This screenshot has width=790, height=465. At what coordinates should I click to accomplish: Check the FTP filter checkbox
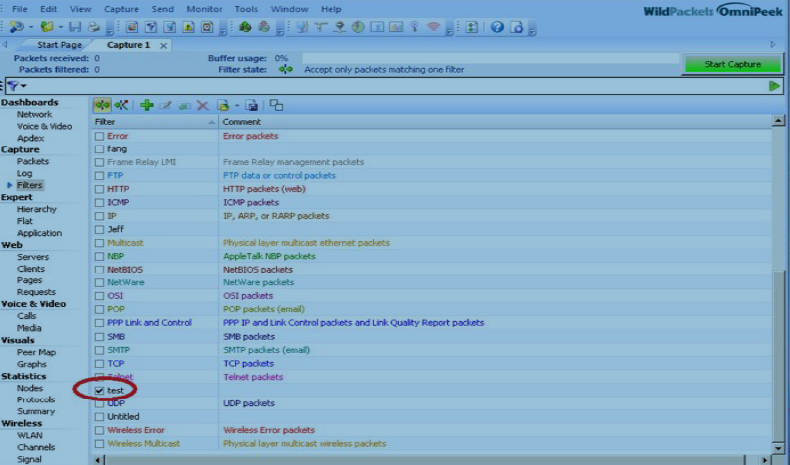pyautogui.click(x=99, y=176)
